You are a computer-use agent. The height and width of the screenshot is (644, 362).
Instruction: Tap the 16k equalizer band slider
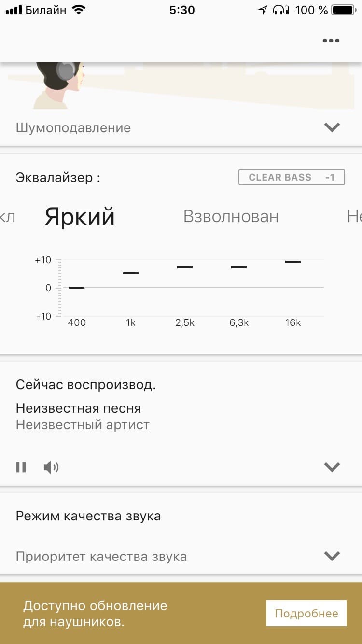coord(293,262)
